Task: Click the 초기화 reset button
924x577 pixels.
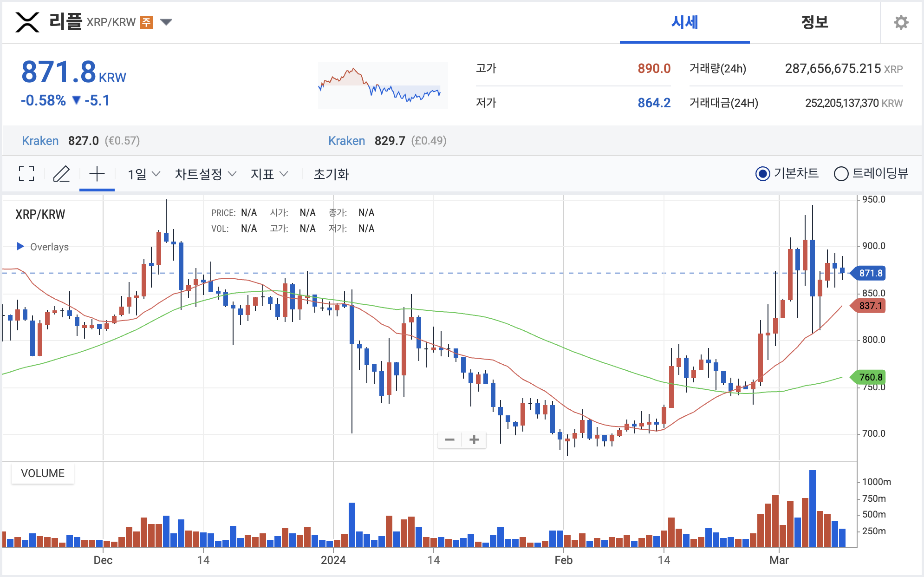Action: click(x=331, y=174)
